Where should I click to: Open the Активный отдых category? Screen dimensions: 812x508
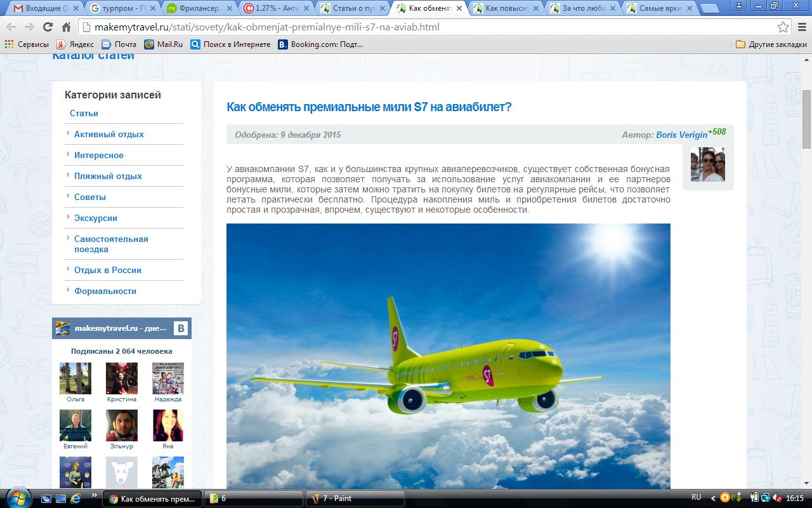109,134
